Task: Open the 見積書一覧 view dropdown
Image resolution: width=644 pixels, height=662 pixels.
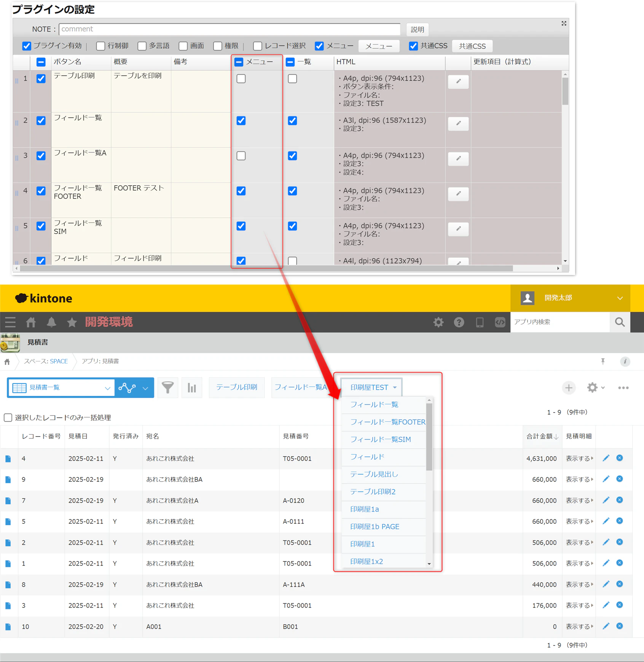Action: point(61,388)
